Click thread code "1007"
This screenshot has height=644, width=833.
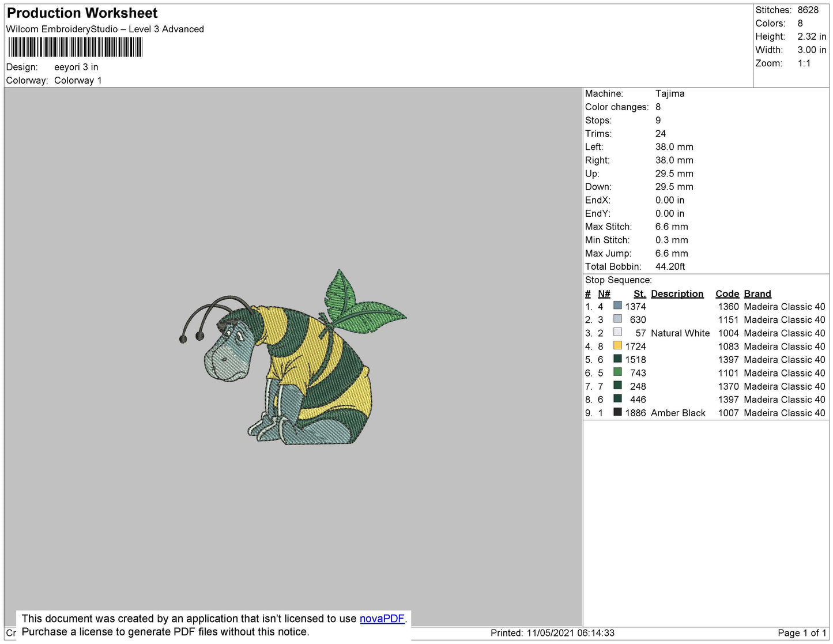729,413
